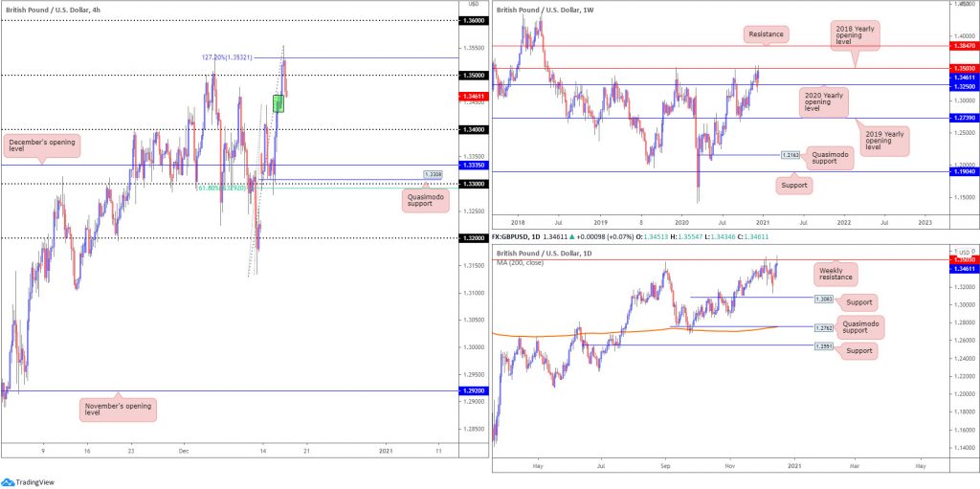Click the 2019 label on weekly time axis
This screenshot has width=980, height=489.
point(600,222)
